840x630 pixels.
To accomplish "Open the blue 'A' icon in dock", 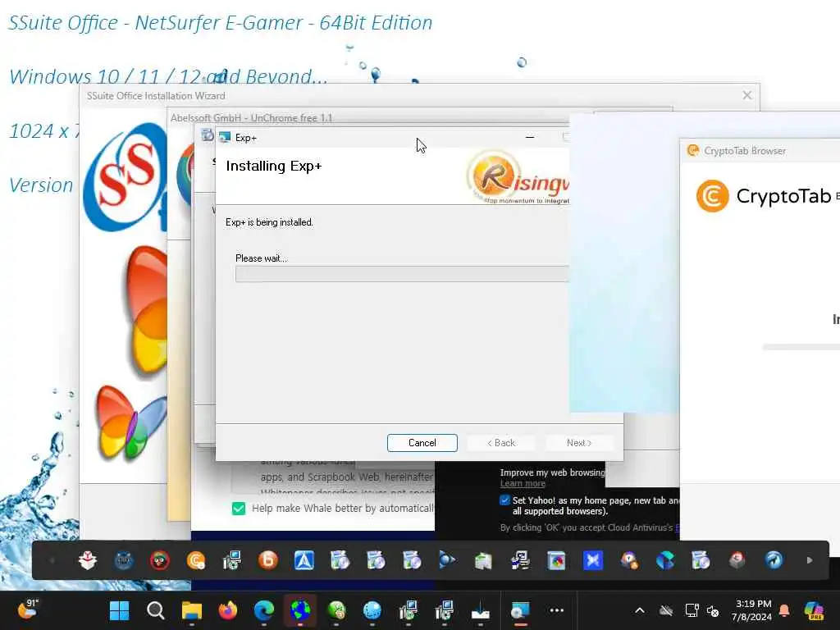I will (x=304, y=560).
